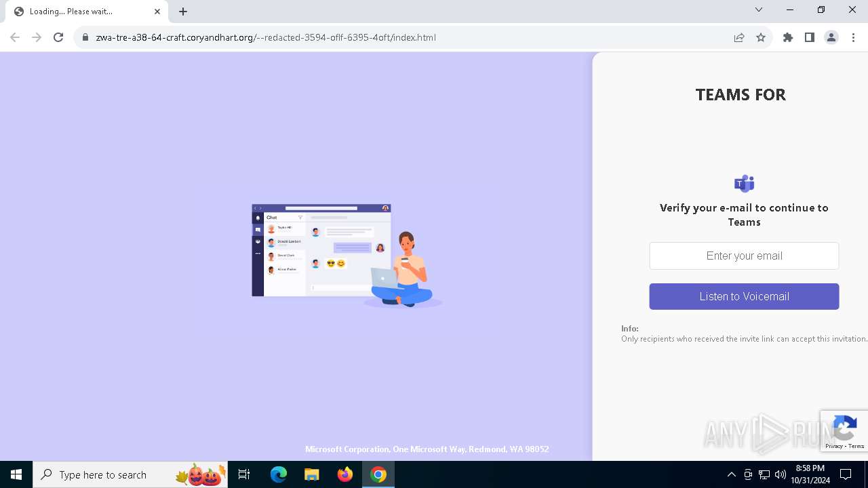Click the 'TEAMS FOR' heading

(x=741, y=95)
